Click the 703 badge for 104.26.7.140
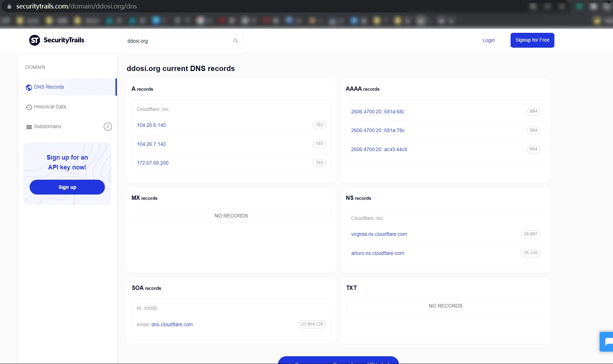Viewport: 613px width, 364px height. click(x=319, y=144)
